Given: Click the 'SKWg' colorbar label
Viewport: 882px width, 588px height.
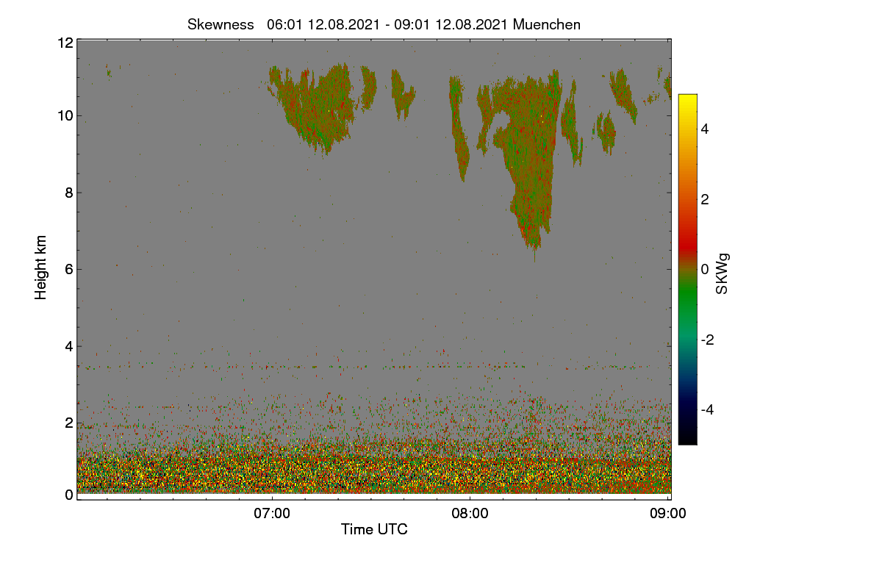Looking at the screenshot, I should [723, 275].
